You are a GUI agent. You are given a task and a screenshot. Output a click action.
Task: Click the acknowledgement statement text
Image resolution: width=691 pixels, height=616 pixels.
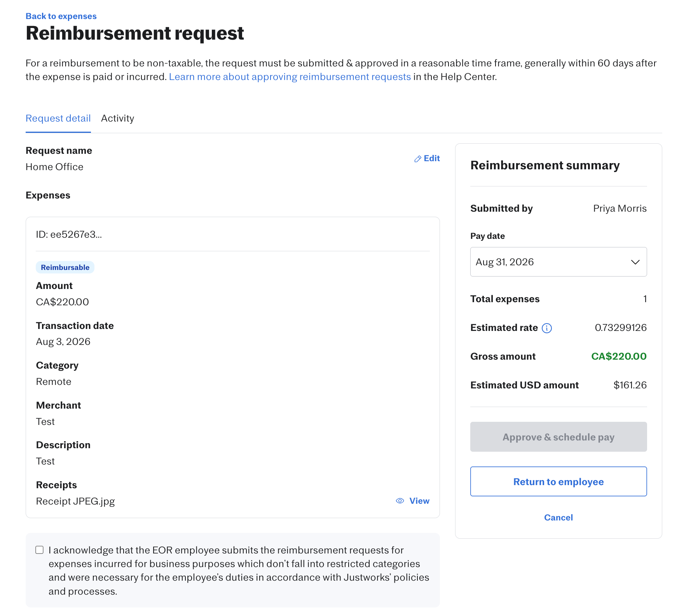(239, 571)
